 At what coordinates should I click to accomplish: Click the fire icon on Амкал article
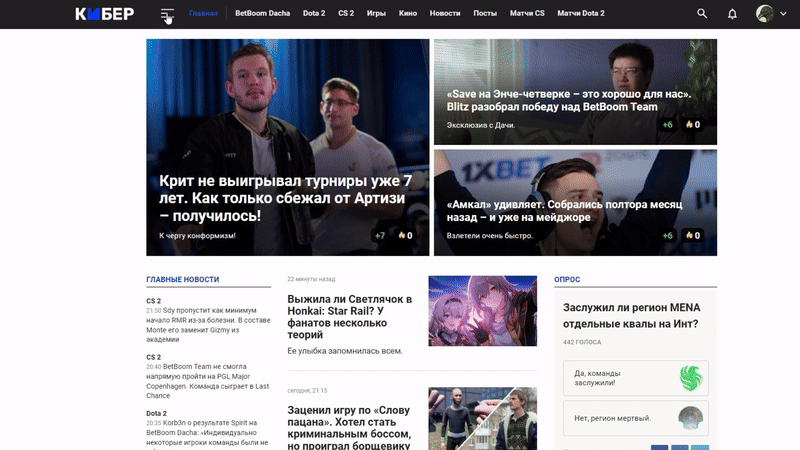tap(689, 235)
